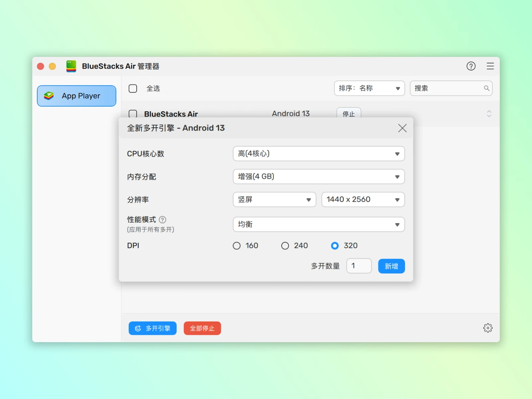Select DPI 160 radio button
Screen dimensions: 532x399
(x=236, y=246)
